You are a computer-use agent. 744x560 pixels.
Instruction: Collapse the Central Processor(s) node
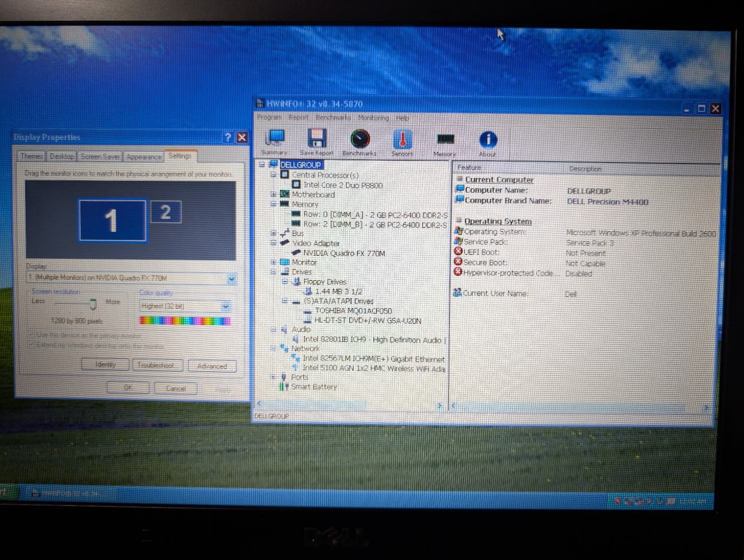[x=273, y=175]
